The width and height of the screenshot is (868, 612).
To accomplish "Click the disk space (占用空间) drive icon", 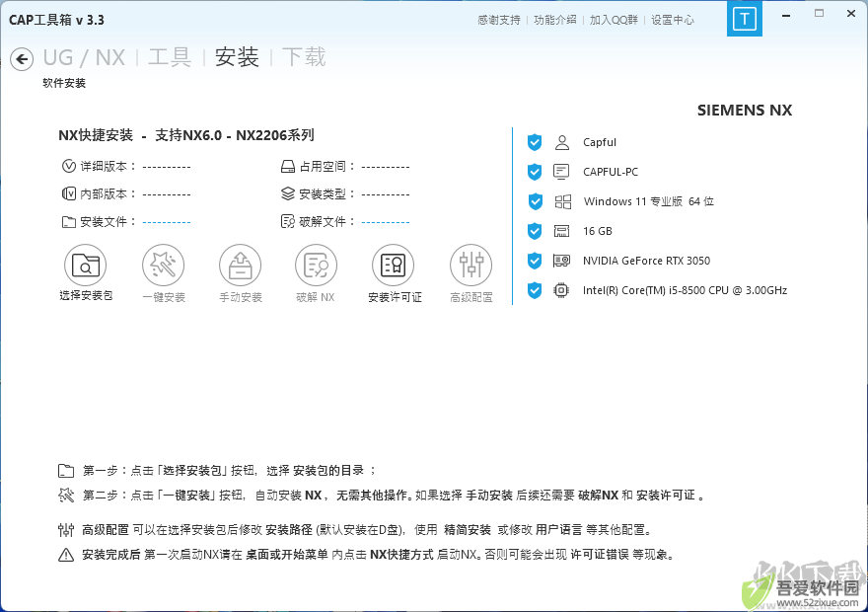I will click(288, 166).
